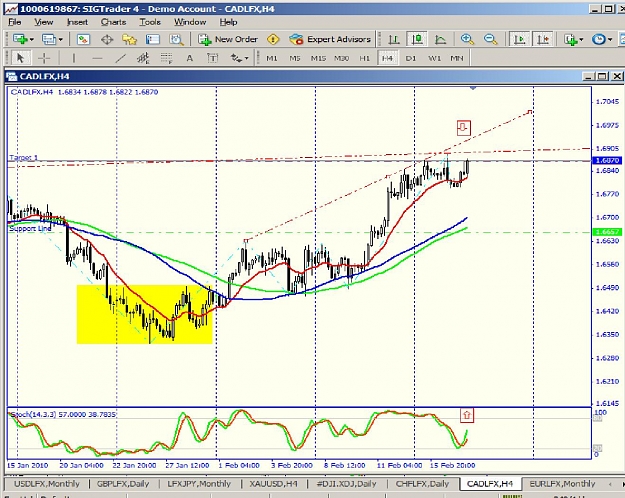Activate the crosshair tool
The image size is (625, 498).
pos(44,58)
